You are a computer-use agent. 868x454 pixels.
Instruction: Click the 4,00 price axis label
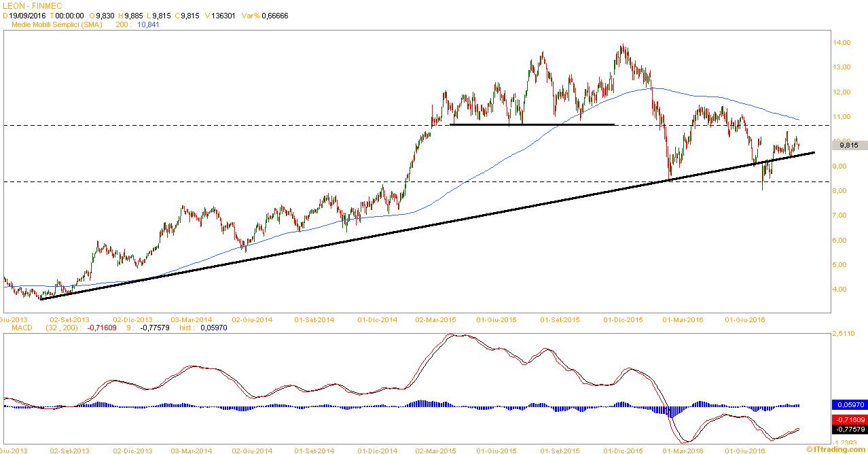click(841, 290)
